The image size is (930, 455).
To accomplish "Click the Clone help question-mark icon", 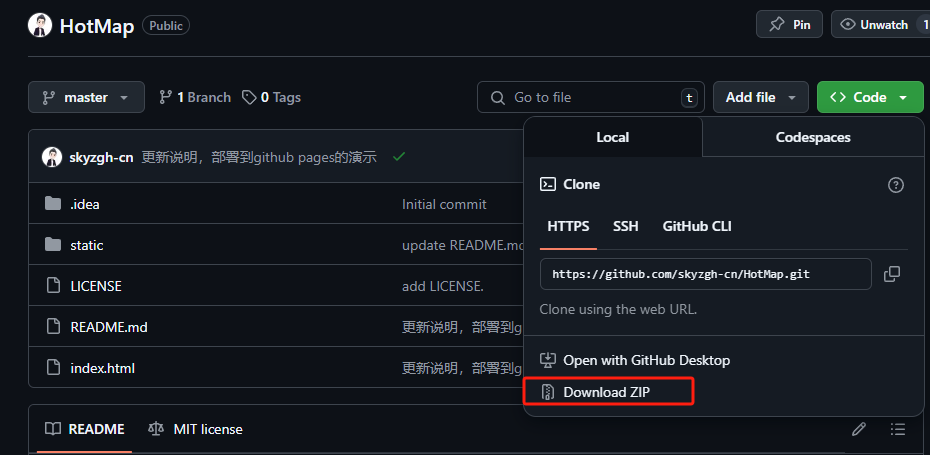I will click(896, 185).
